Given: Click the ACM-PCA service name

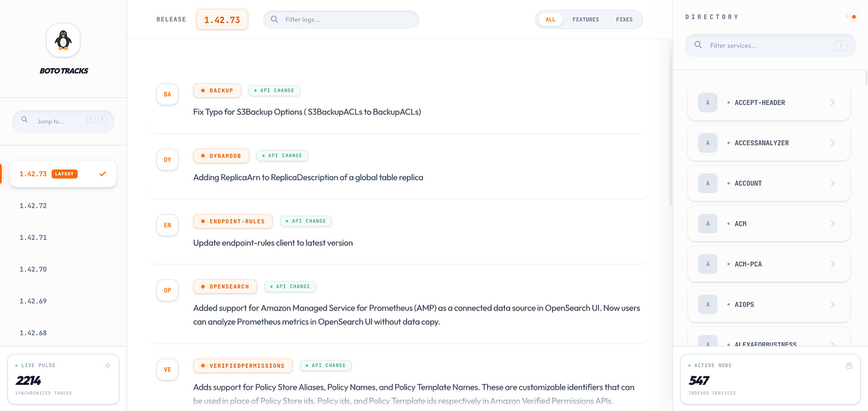Looking at the screenshot, I should 748,264.
